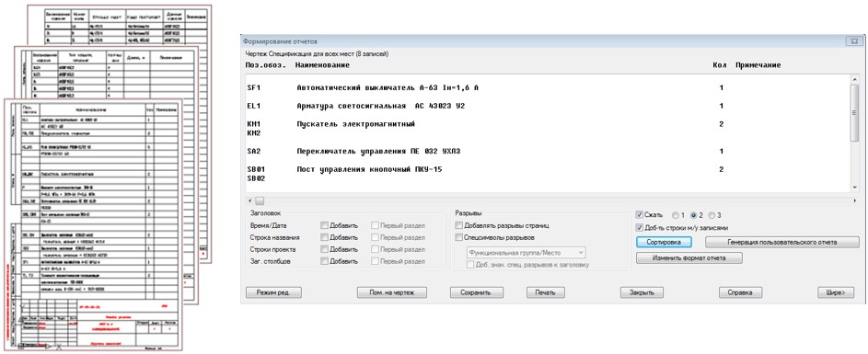Select the front specification sheet thumbnail
Viewport: 868px width, 354px height.
tap(93, 224)
